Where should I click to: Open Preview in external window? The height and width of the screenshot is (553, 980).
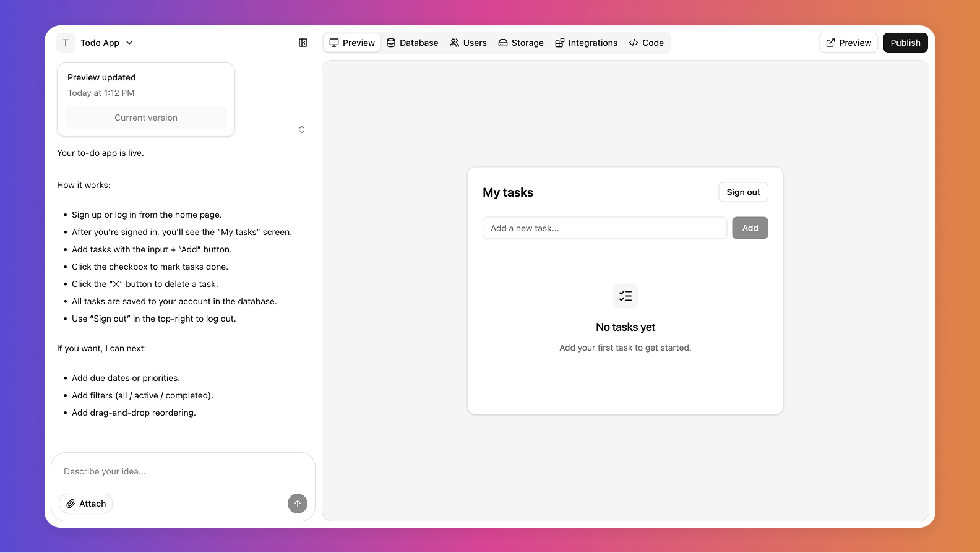point(848,43)
